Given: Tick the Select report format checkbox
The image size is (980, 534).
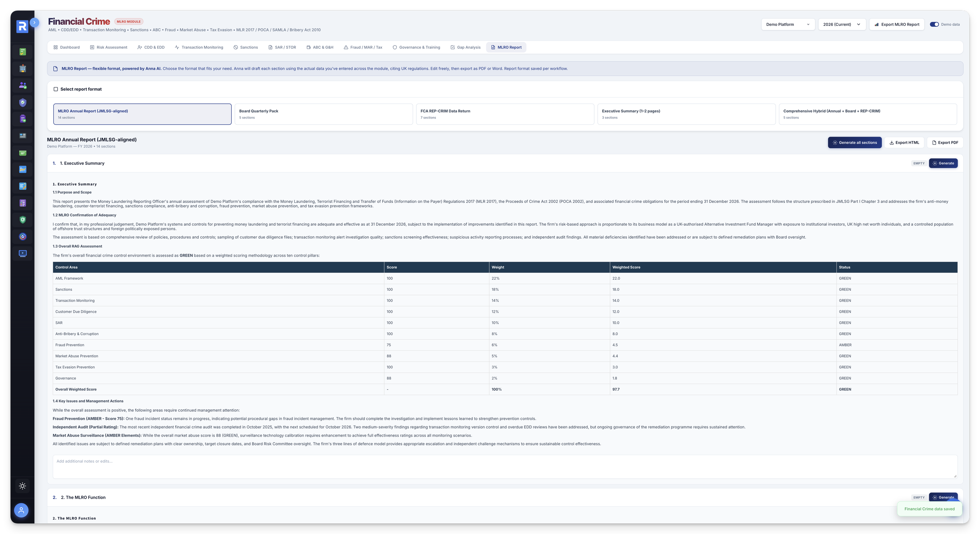Looking at the screenshot, I should pyautogui.click(x=56, y=89).
